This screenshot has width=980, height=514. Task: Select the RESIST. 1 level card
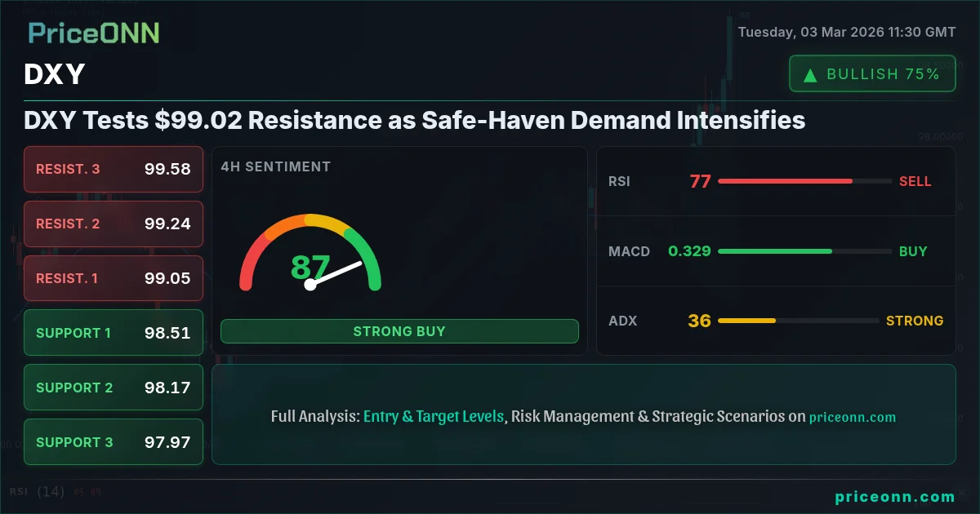pyautogui.click(x=114, y=278)
